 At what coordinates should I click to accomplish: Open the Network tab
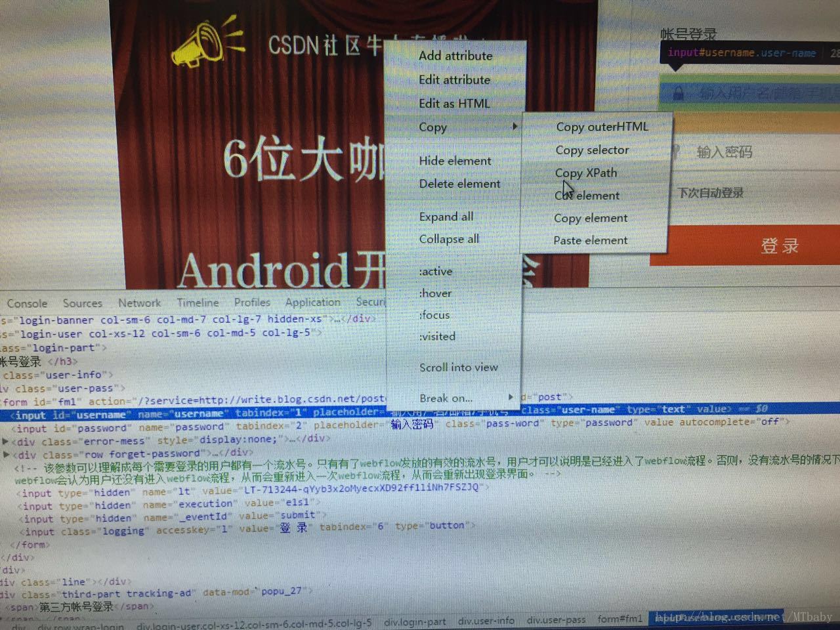[x=139, y=303]
